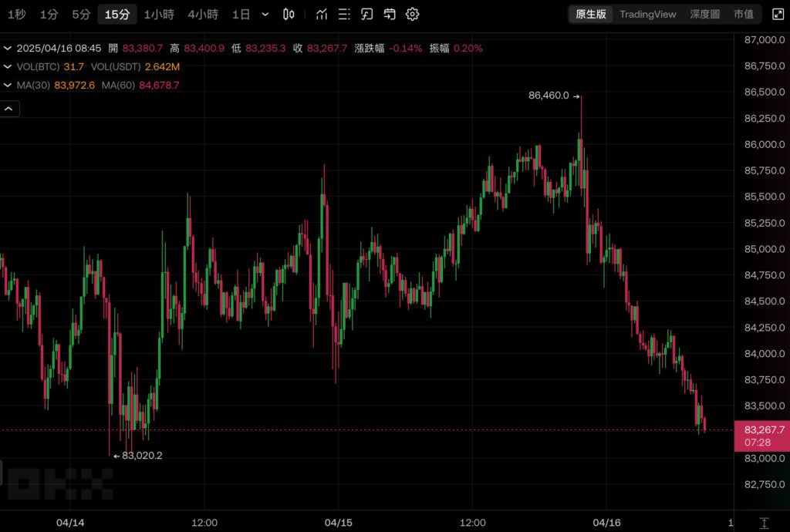Open the drawing tools icon

(x=367, y=14)
